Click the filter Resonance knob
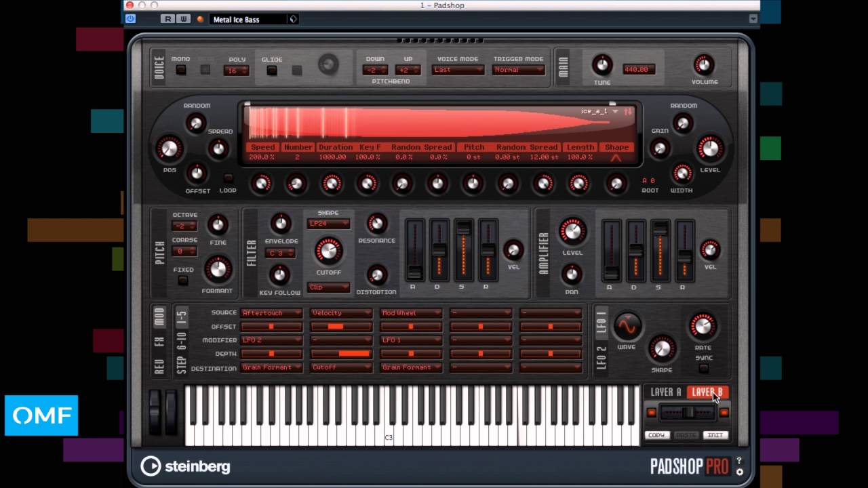The width and height of the screenshot is (868, 488). 376,224
